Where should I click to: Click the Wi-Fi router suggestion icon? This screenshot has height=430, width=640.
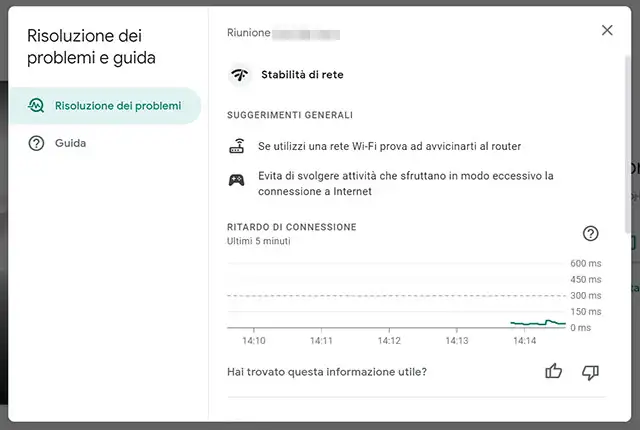click(x=237, y=147)
